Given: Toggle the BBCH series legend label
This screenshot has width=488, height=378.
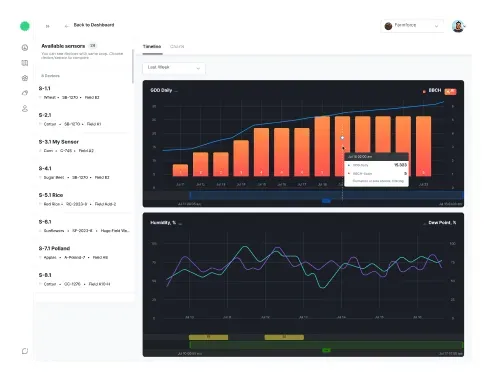Looking at the screenshot, I should point(432,90).
